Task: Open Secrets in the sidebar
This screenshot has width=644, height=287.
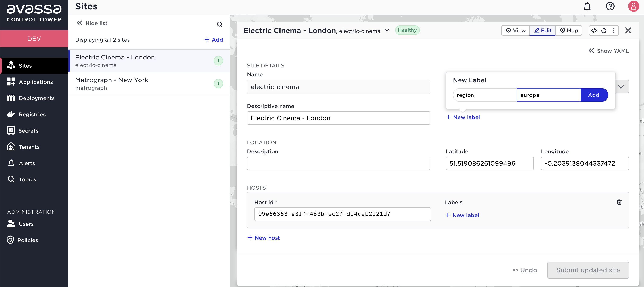Action: coord(34,131)
